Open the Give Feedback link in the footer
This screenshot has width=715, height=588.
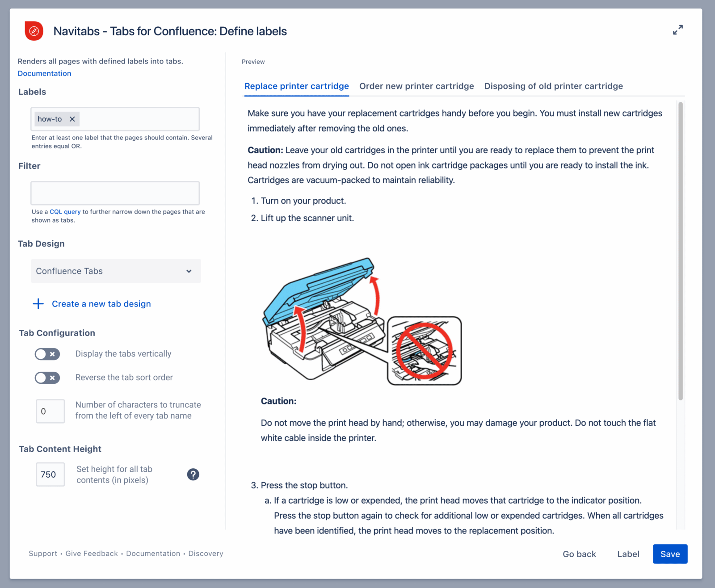coord(91,554)
